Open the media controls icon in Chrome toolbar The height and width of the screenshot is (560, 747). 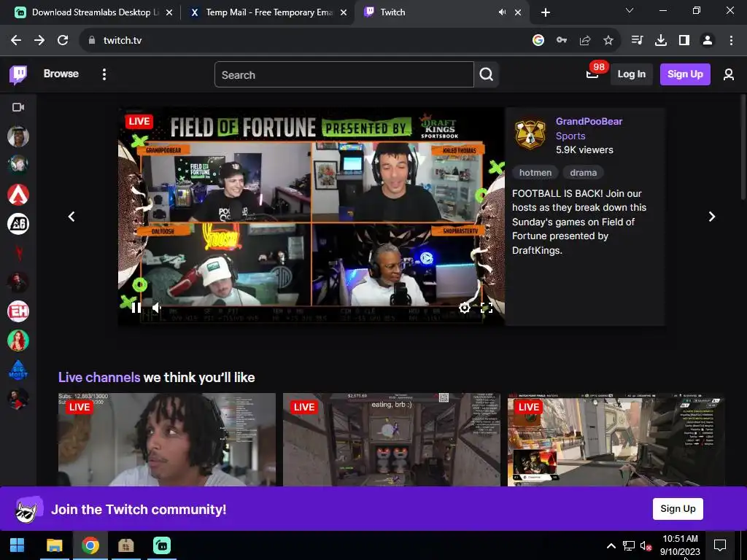pos(637,41)
